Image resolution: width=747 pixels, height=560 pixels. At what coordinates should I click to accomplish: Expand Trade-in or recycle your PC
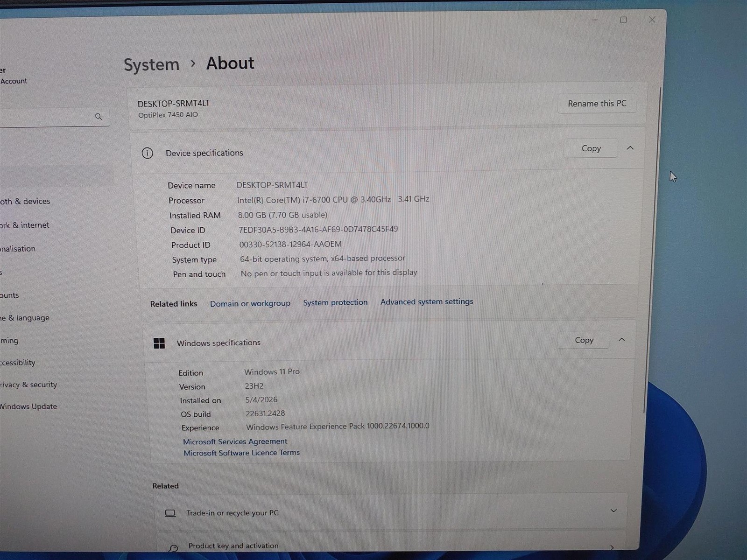click(x=613, y=511)
